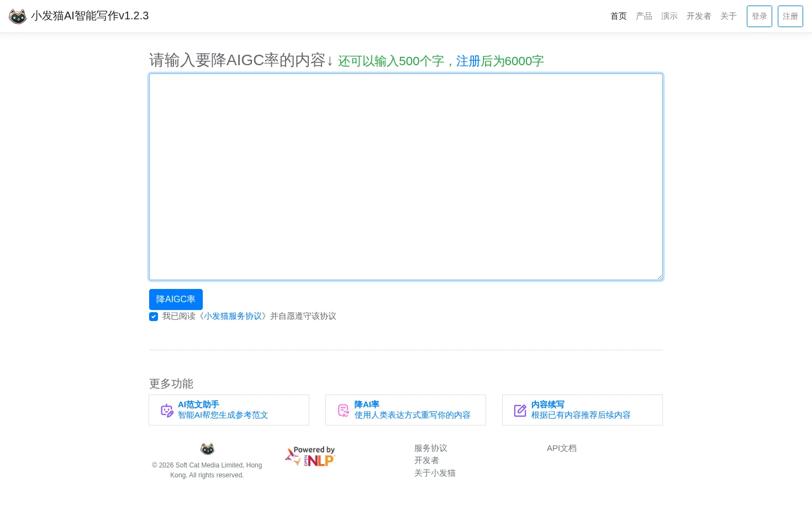Screen dimensions: 812x510
Task: Click the 根据已有内容推荐后续内容 description text
Action: 581,415
